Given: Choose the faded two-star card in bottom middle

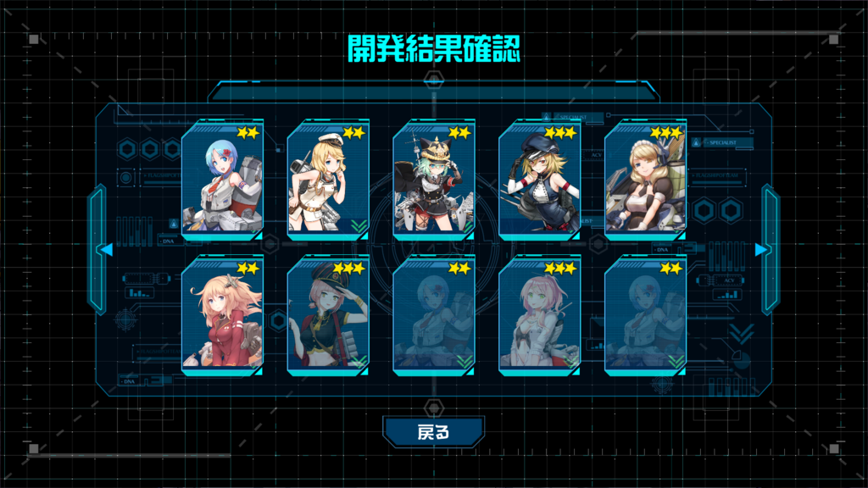Looking at the screenshot, I should coord(434,315).
